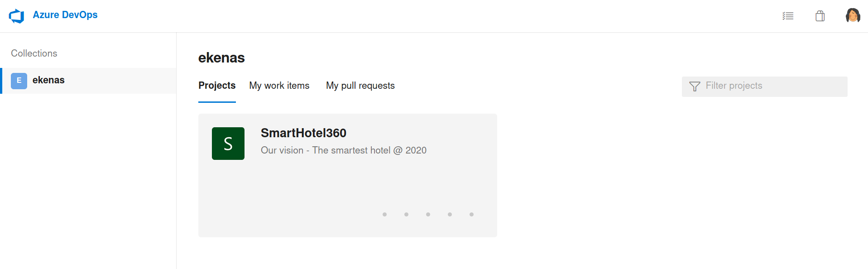Click the Collections sidebar heading
Image resolution: width=868 pixels, height=269 pixels.
[x=34, y=53]
